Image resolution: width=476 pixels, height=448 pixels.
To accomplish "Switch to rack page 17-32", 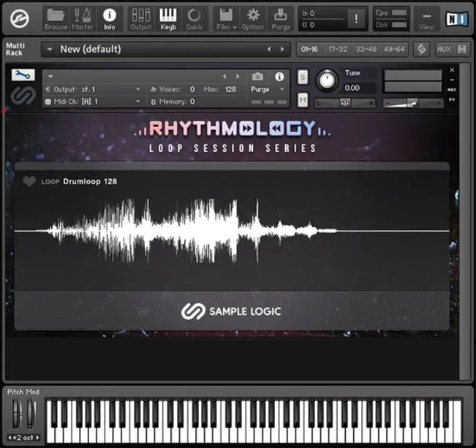I will tap(338, 49).
